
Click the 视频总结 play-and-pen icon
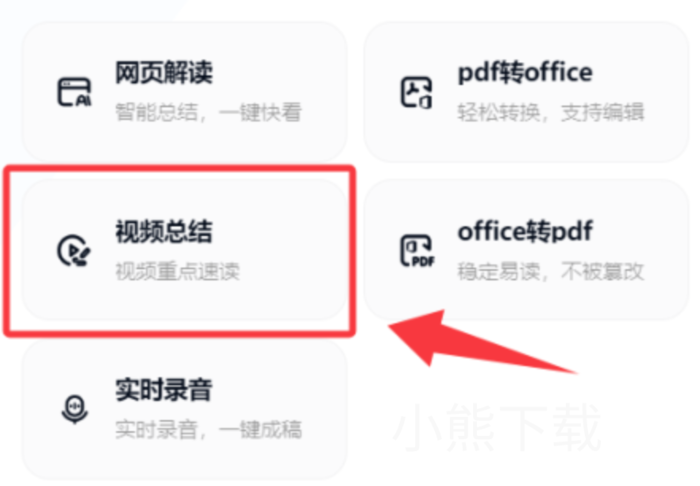74,251
